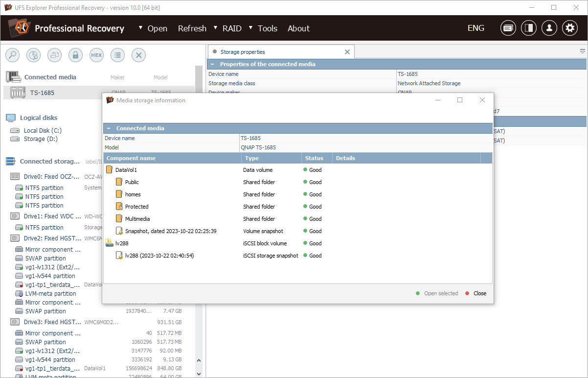Sort by Type column header
588x378 pixels.
point(271,158)
